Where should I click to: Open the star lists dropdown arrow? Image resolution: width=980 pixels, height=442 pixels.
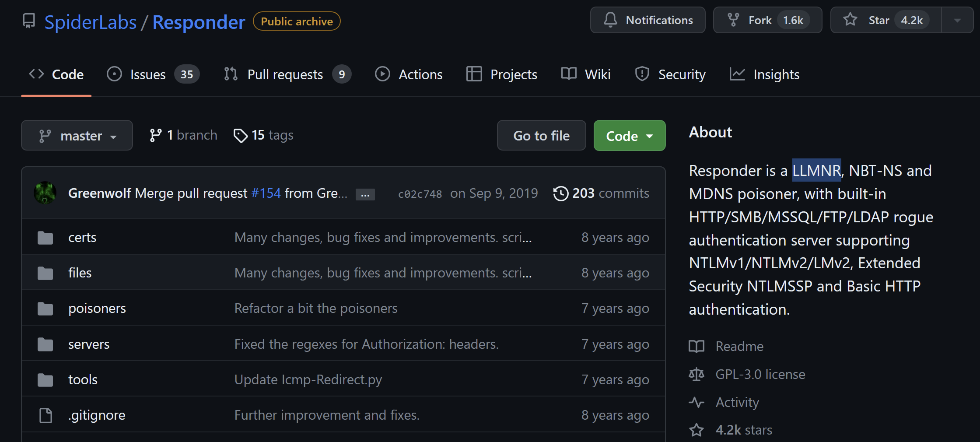click(x=957, y=20)
